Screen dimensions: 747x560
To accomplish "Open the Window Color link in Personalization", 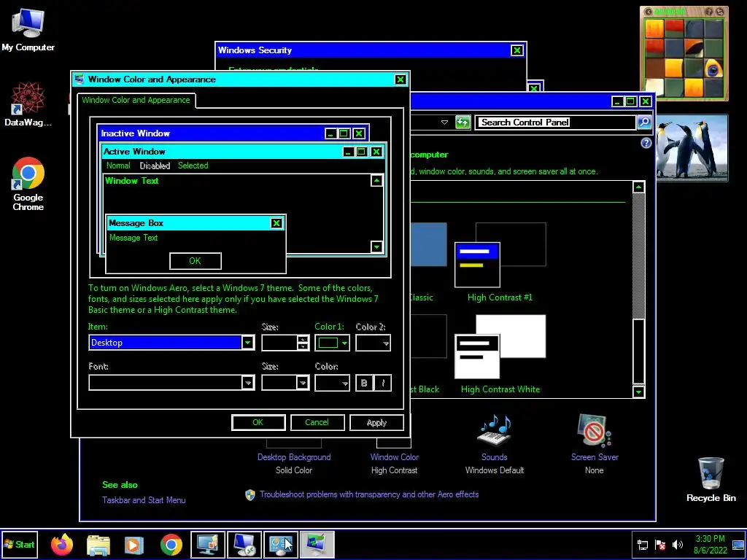I will (x=395, y=457).
